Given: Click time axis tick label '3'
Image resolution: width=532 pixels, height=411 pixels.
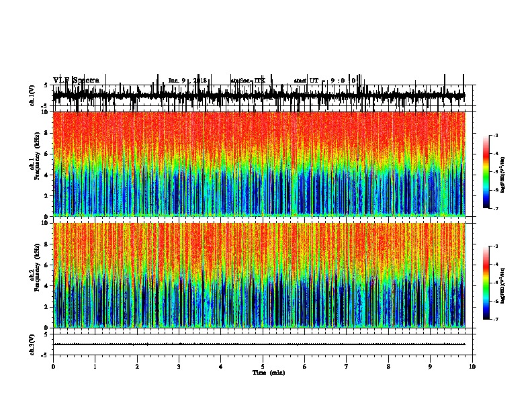Looking at the screenshot, I should pyautogui.click(x=179, y=367).
